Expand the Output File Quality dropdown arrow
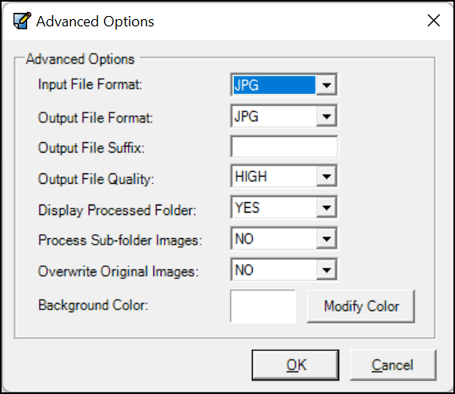Screen dimensions: 455x394 pos(326,176)
